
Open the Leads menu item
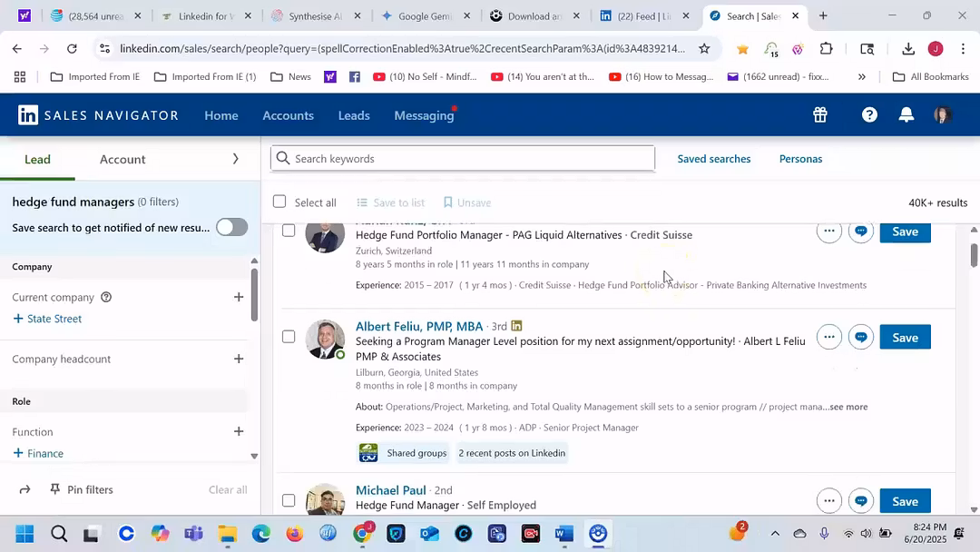coord(353,115)
